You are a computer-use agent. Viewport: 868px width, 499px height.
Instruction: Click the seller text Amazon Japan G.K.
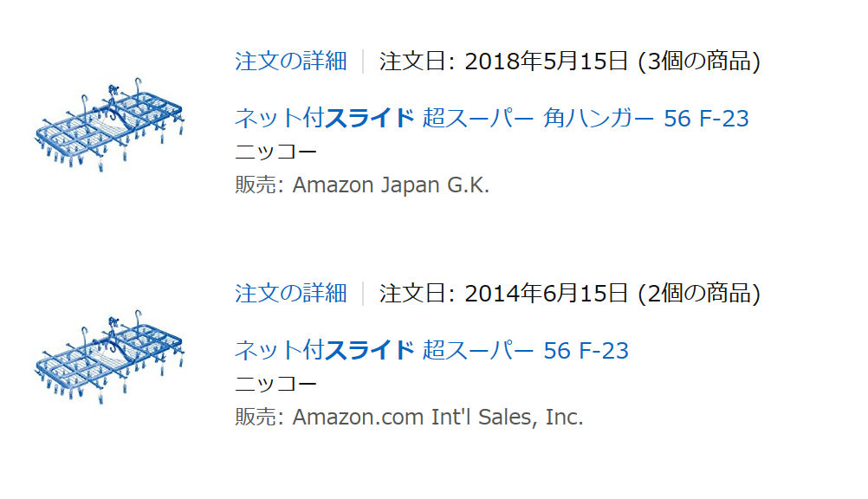391,185
